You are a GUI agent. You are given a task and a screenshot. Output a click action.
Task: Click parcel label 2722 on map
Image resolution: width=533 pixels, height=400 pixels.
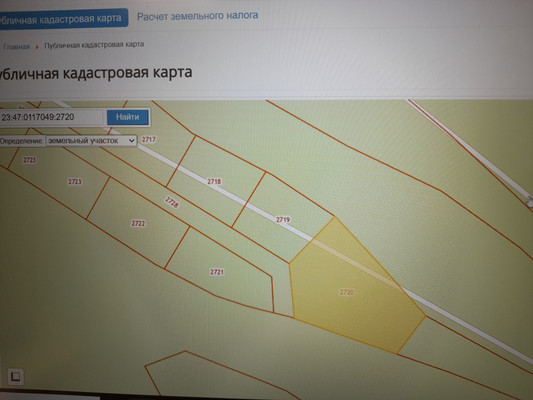coord(138,223)
